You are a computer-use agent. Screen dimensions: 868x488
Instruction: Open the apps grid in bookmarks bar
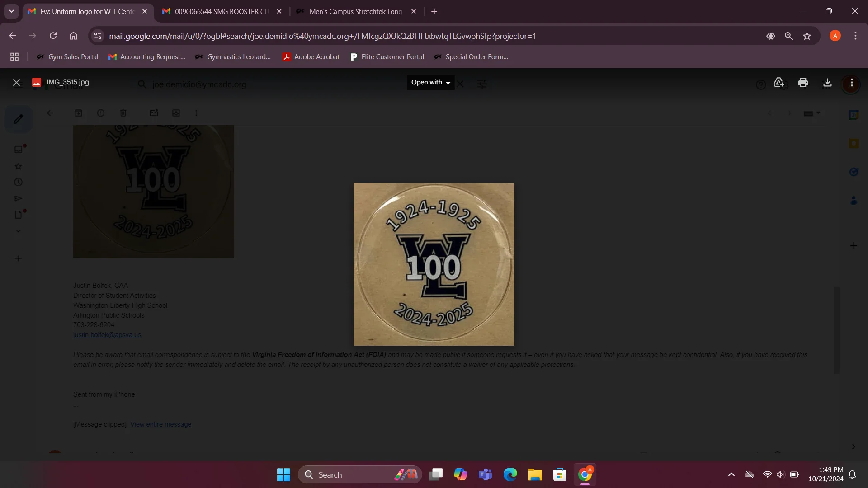[x=14, y=57]
